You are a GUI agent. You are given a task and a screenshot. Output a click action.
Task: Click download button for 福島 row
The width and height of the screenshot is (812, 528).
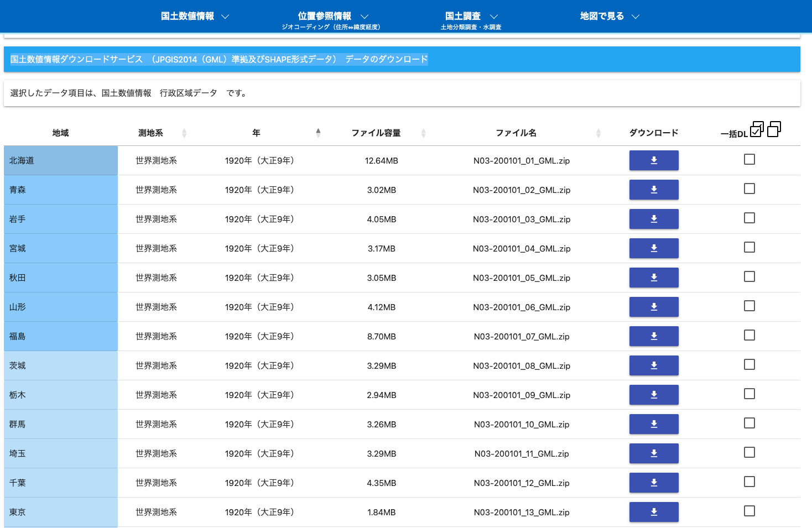pyautogui.click(x=653, y=336)
